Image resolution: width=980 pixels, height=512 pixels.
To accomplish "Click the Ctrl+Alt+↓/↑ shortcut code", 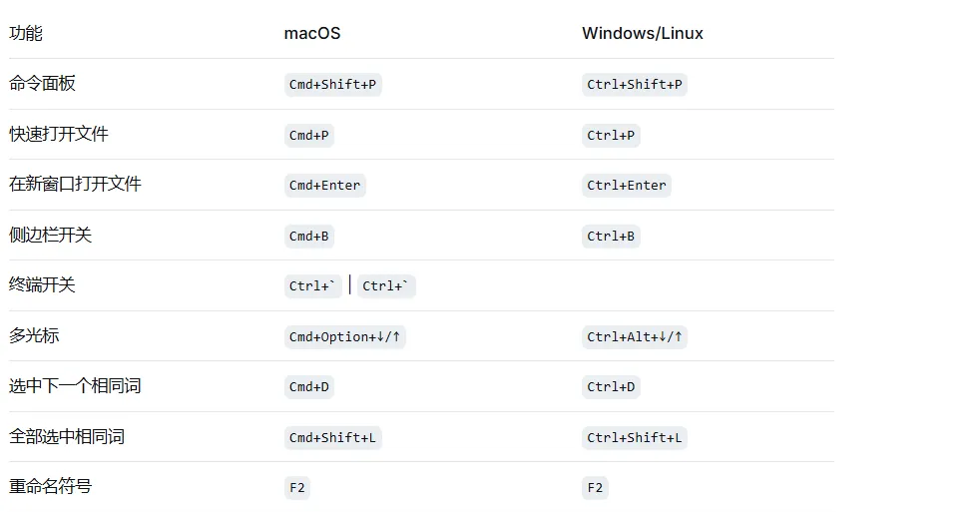I will tap(635, 337).
